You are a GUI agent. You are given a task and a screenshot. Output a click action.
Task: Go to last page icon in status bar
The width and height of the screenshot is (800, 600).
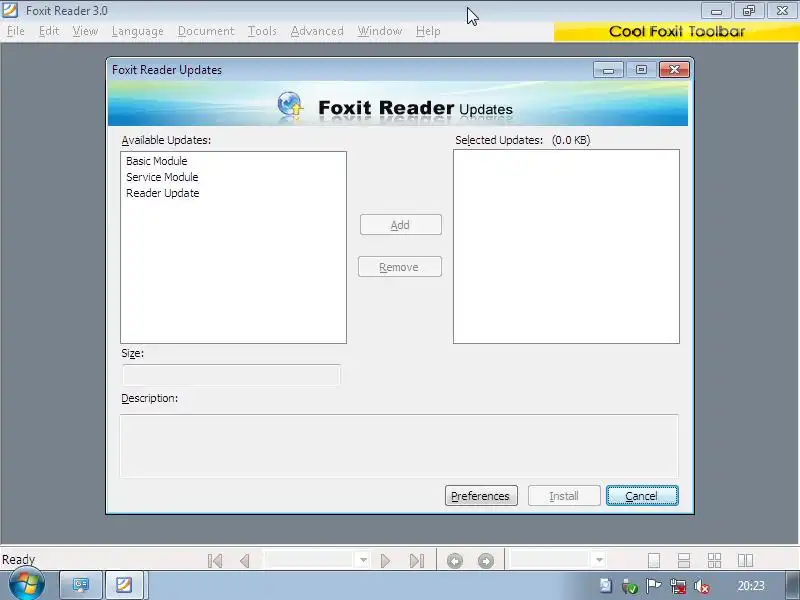pyautogui.click(x=417, y=561)
